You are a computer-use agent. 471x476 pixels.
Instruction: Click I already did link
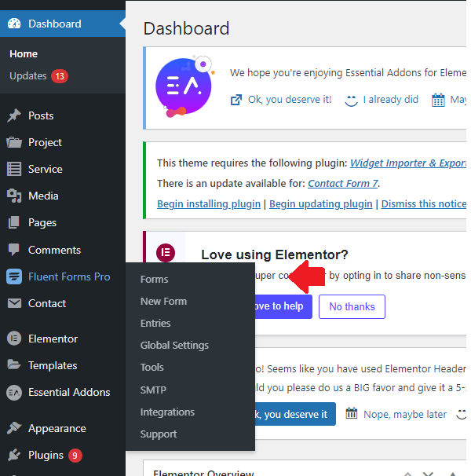[x=391, y=100]
